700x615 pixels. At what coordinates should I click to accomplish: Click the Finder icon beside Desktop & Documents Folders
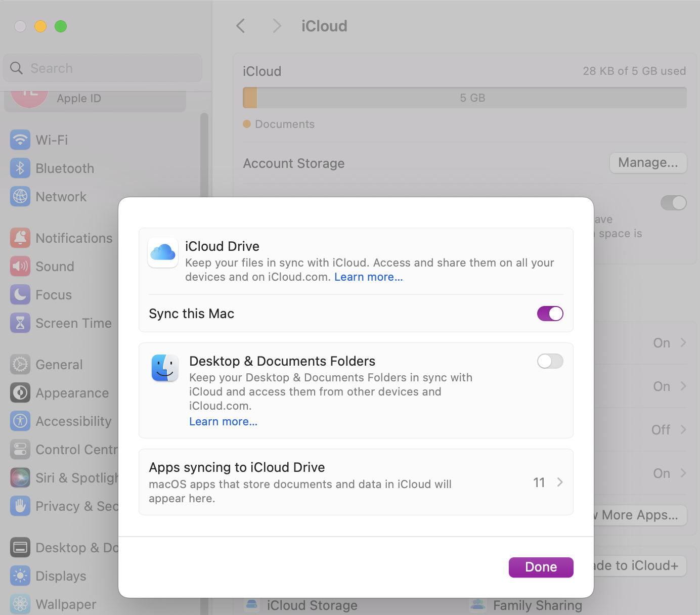(x=164, y=368)
